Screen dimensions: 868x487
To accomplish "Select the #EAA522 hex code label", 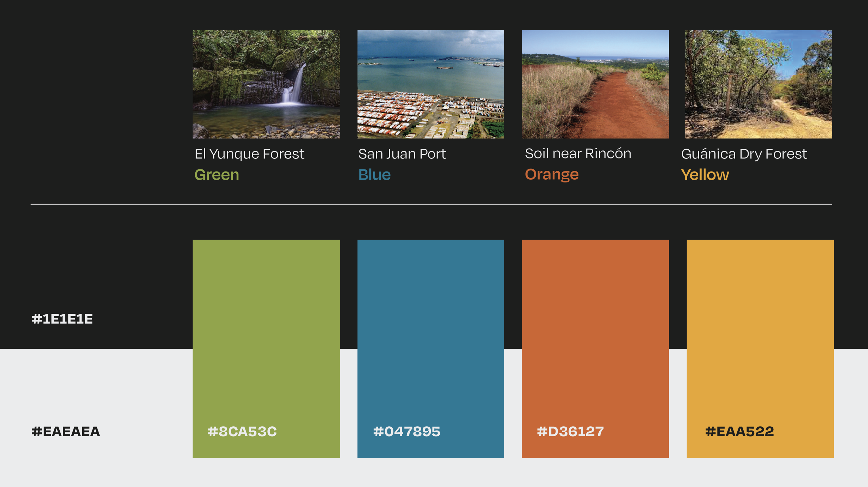I will pos(739,432).
